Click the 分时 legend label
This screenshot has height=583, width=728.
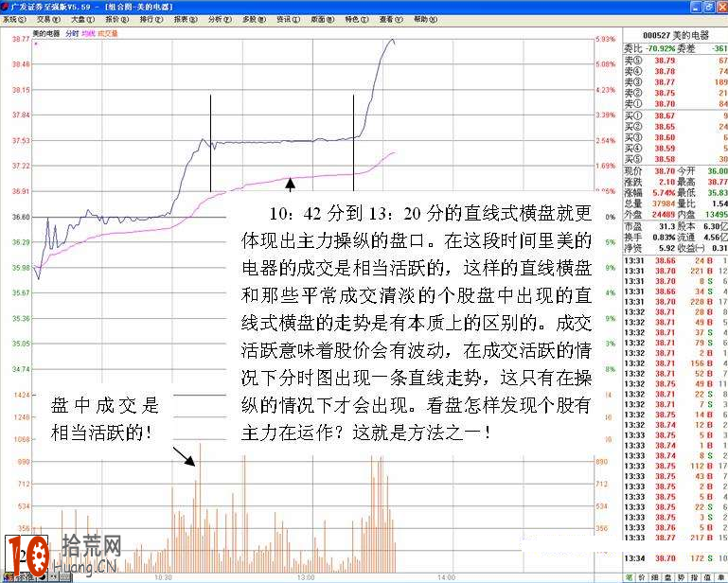pyautogui.click(x=72, y=33)
